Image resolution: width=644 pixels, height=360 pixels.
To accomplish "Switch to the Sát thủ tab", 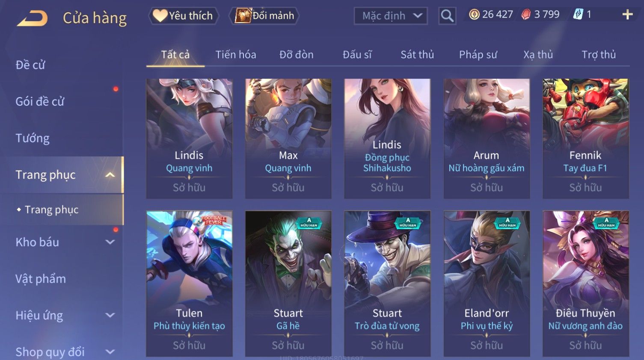I will coord(417,55).
